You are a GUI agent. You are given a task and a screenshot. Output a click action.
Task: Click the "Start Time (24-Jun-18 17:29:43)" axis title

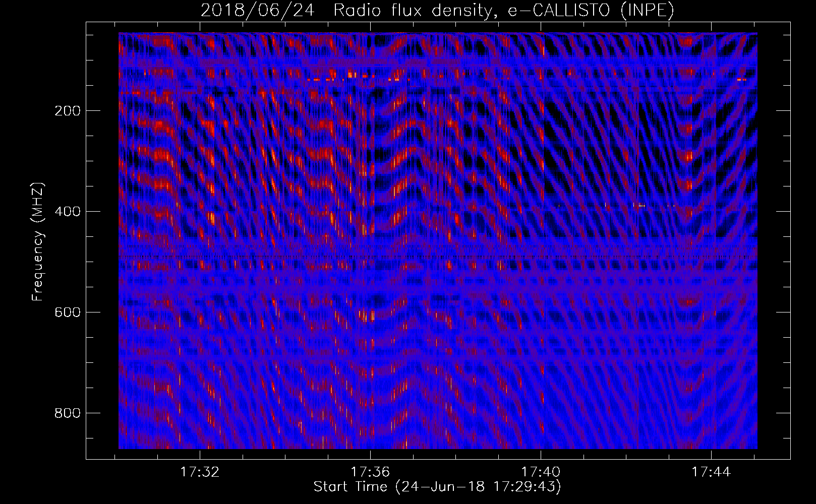(x=437, y=487)
